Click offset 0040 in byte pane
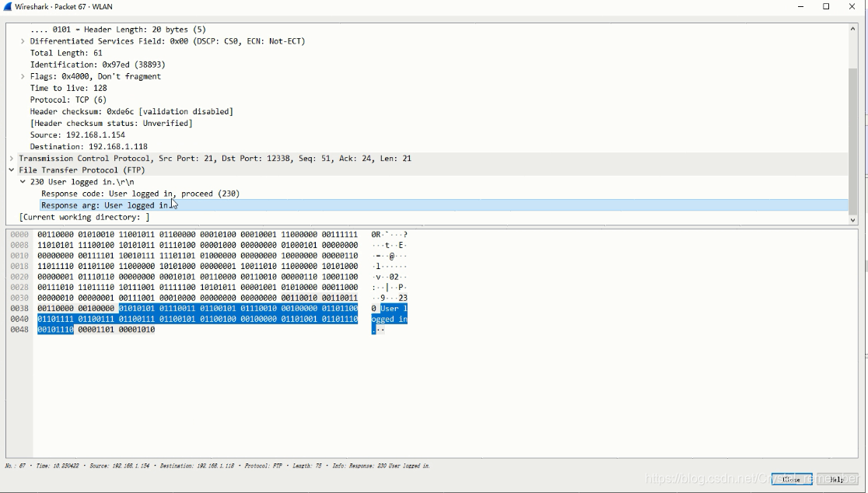 tap(19, 319)
